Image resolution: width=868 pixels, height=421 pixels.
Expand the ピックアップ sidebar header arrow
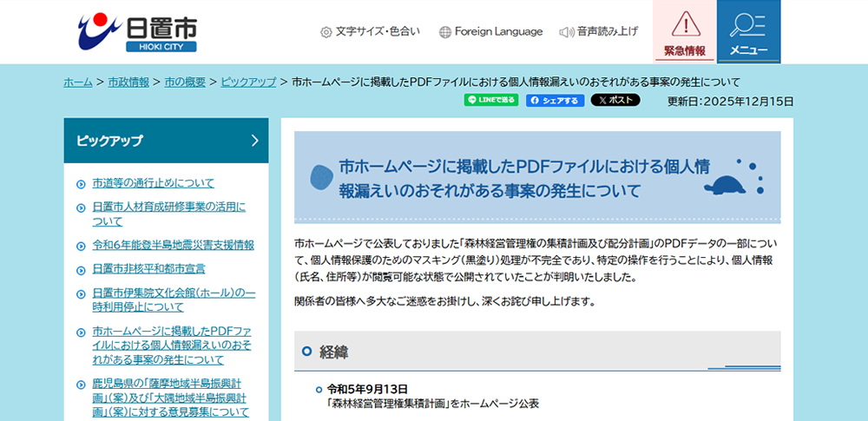tap(254, 141)
